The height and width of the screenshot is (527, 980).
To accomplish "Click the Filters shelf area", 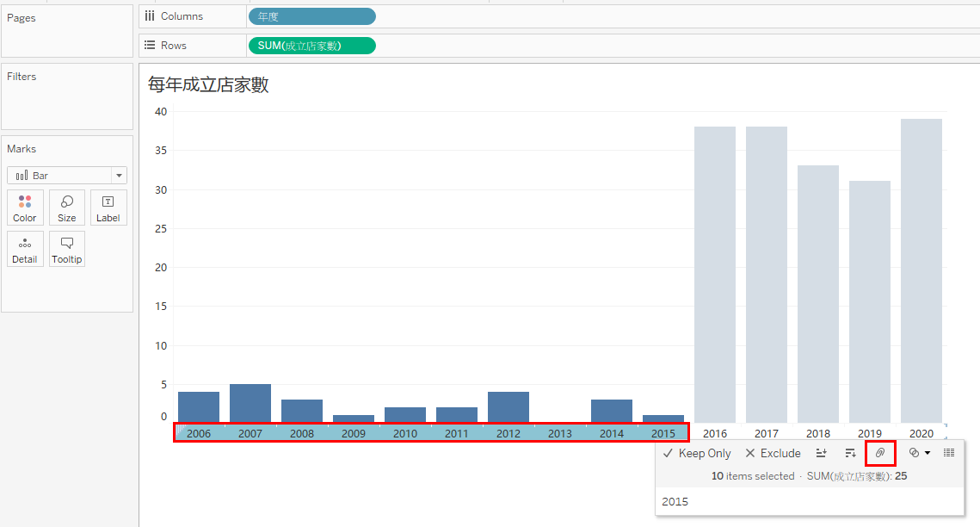I will point(67,95).
